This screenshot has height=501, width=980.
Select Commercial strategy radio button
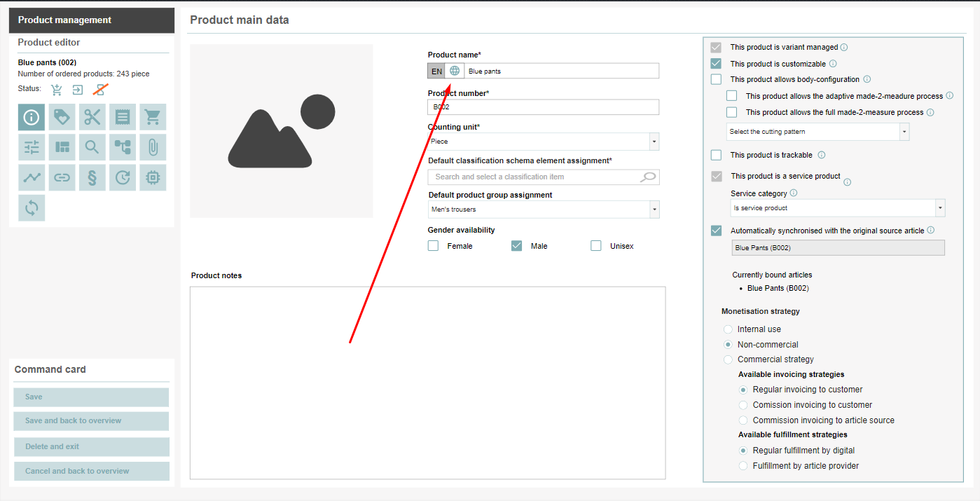click(729, 359)
